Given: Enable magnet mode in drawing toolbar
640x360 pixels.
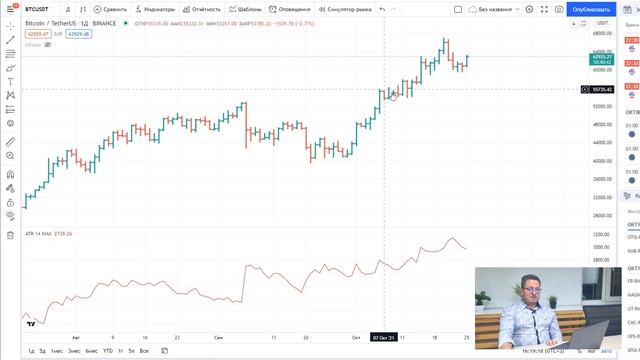Looking at the screenshot, I should tap(11, 174).
